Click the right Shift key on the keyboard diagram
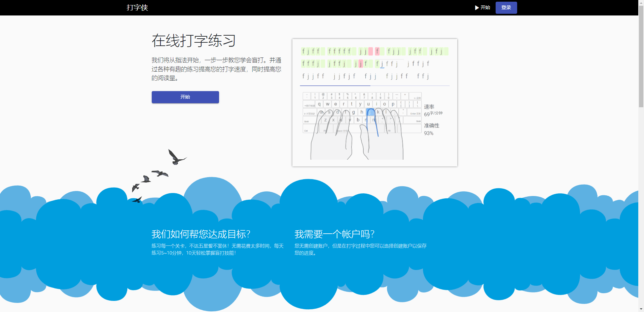Image resolution: width=644 pixels, height=312 pixels. (418, 121)
